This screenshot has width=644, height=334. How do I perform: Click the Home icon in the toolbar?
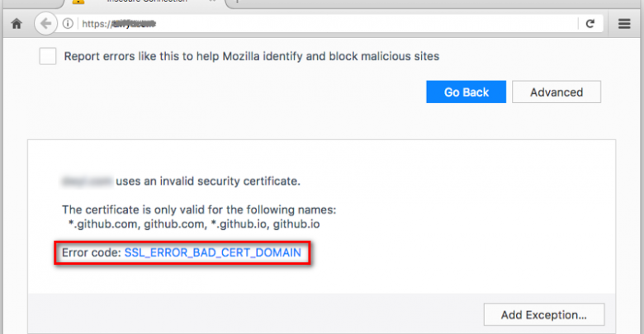click(x=16, y=24)
